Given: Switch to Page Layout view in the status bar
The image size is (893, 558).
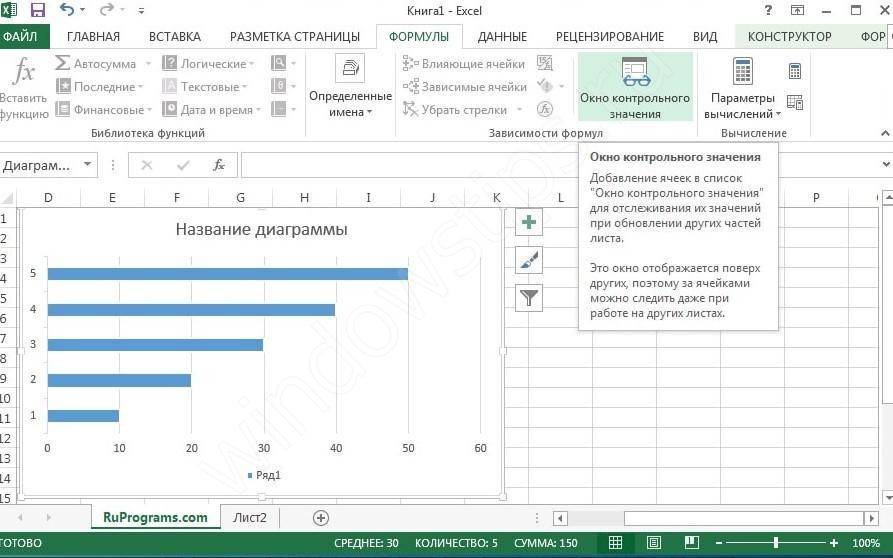Looking at the screenshot, I should coord(653,543).
